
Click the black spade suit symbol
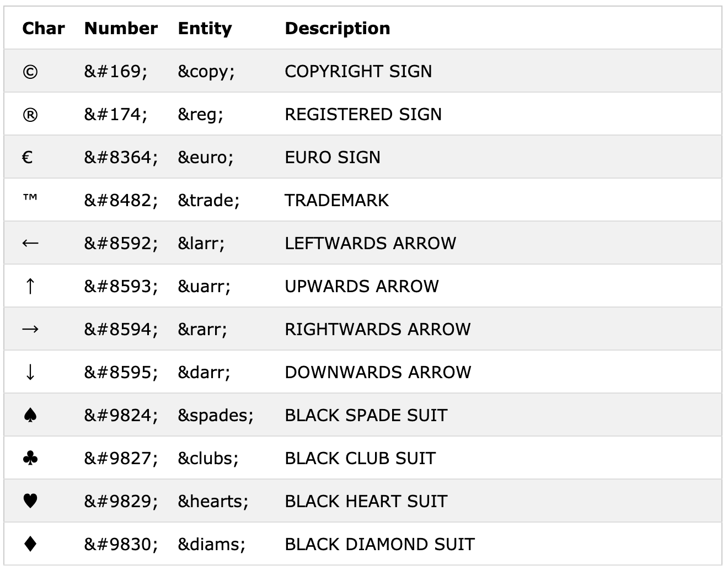(x=30, y=415)
